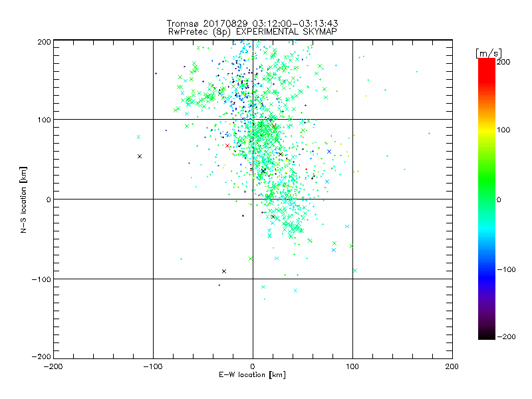Click the colorbar '100' label
This screenshot has width=532, height=399.
tap(503, 130)
